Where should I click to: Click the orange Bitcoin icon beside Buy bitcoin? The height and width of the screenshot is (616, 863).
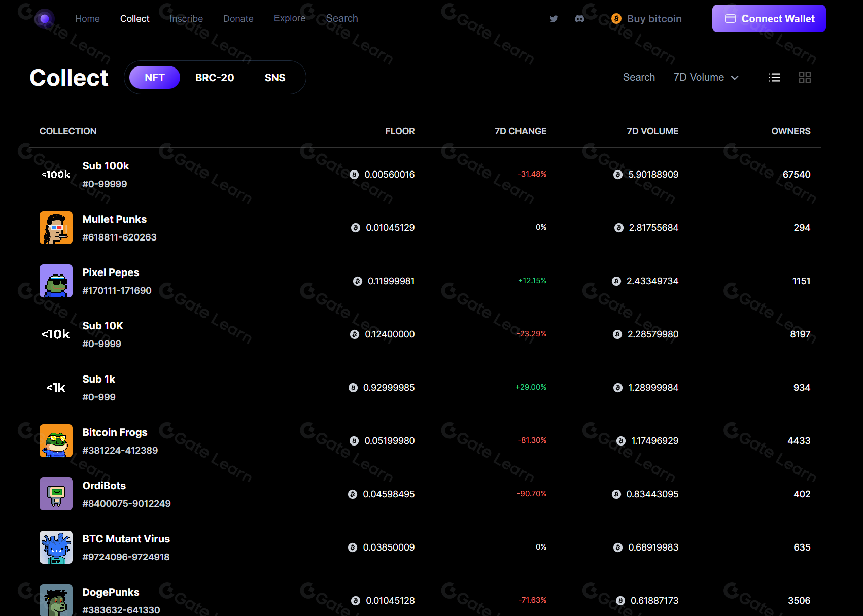tap(616, 19)
